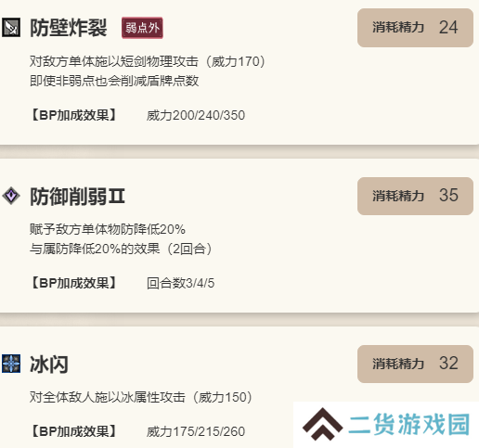This screenshot has height=448, width=479.
Task: Click the 赋予敌方单体物防降低20% description
Action: (108, 229)
